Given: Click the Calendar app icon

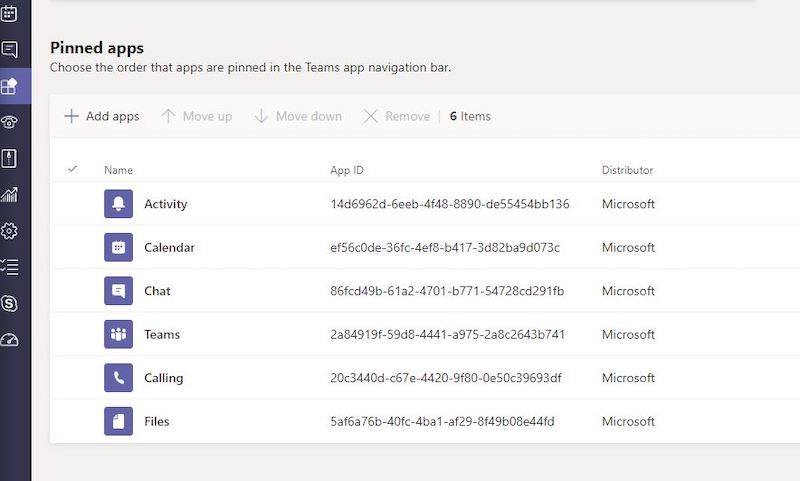Looking at the screenshot, I should 118,247.
